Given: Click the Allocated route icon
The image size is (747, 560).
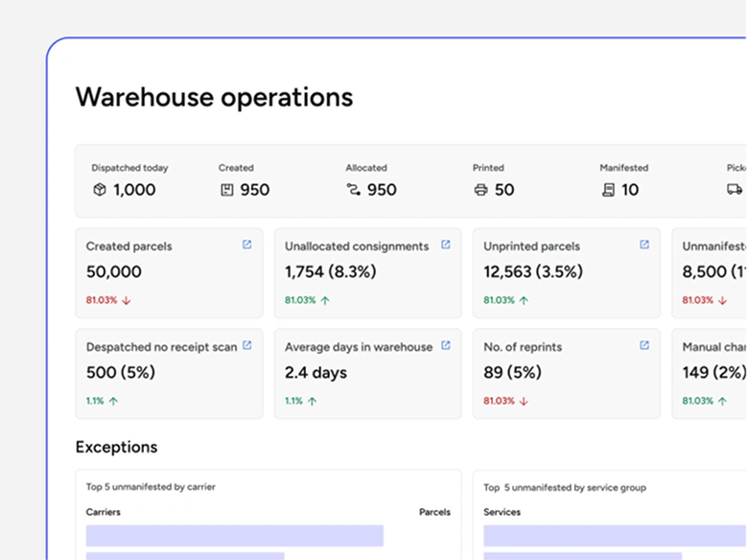Looking at the screenshot, I should pyautogui.click(x=354, y=190).
